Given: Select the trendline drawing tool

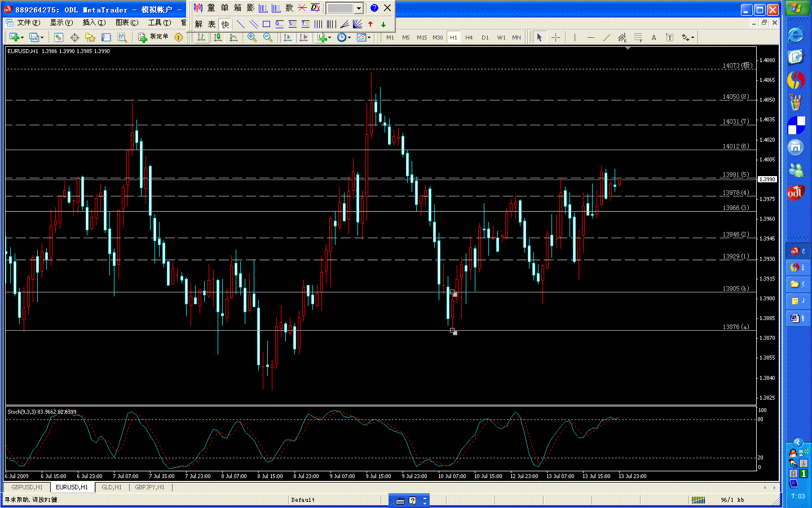Looking at the screenshot, I should [x=606, y=37].
